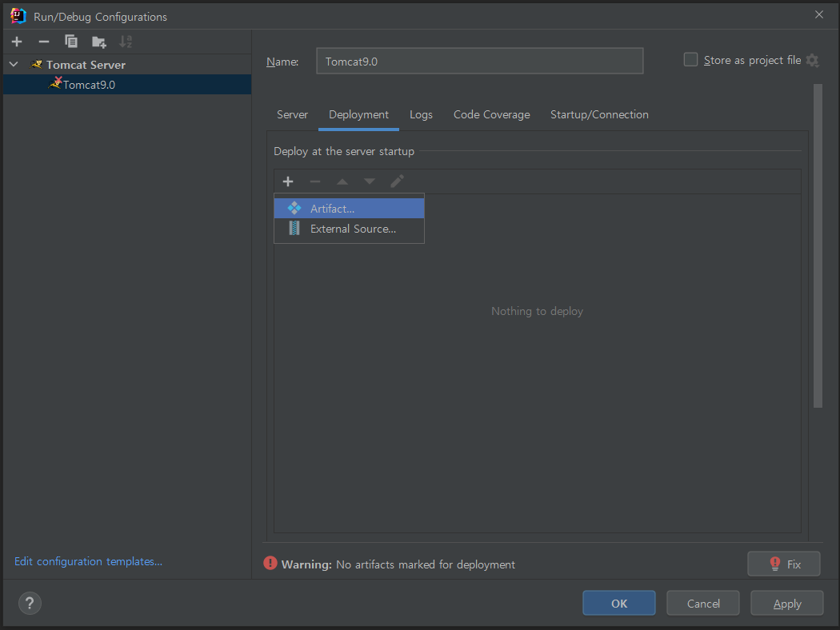This screenshot has width=840, height=630.
Task: Move the deployment down with the down arrow
Action: pyautogui.click(x=370, y=181)
